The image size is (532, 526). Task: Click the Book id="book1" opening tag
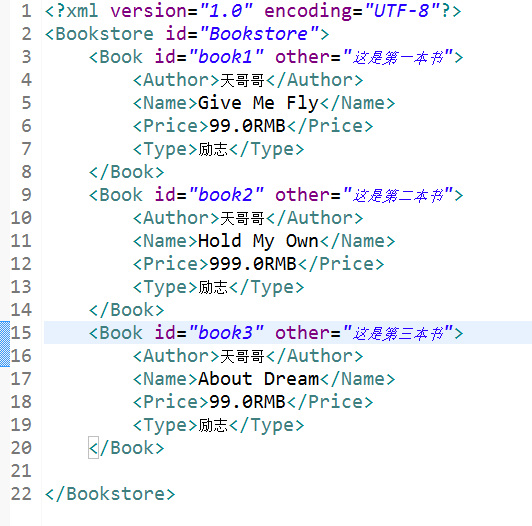coord(276,57)
